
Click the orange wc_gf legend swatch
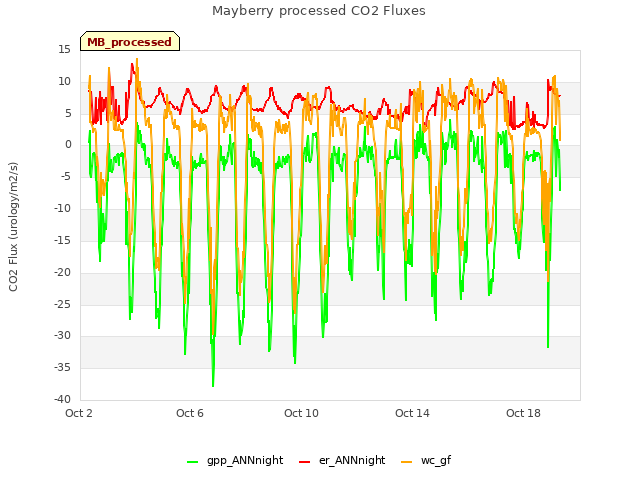[407, 462]
